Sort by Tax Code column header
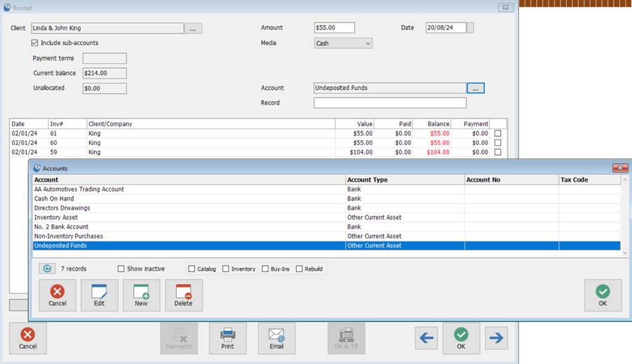 (x=590, y=180)
